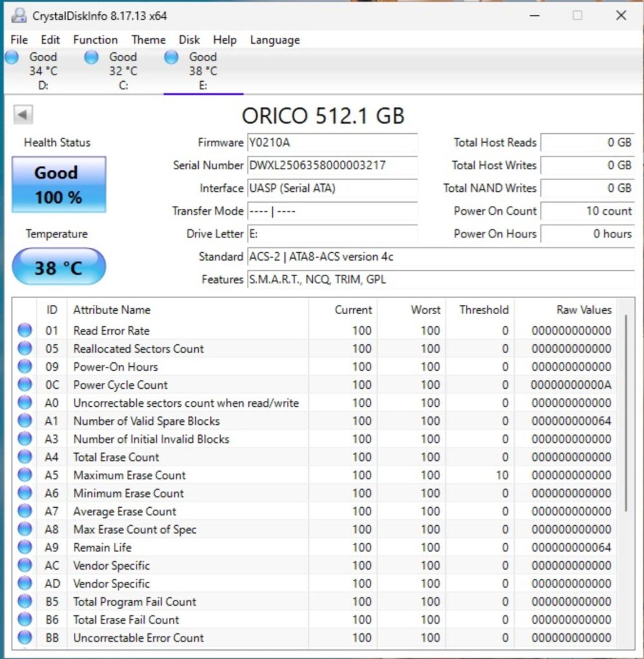
Task: Click the Features field S.M.A.R.T., NCQ
Action: [x=441, y=279]
